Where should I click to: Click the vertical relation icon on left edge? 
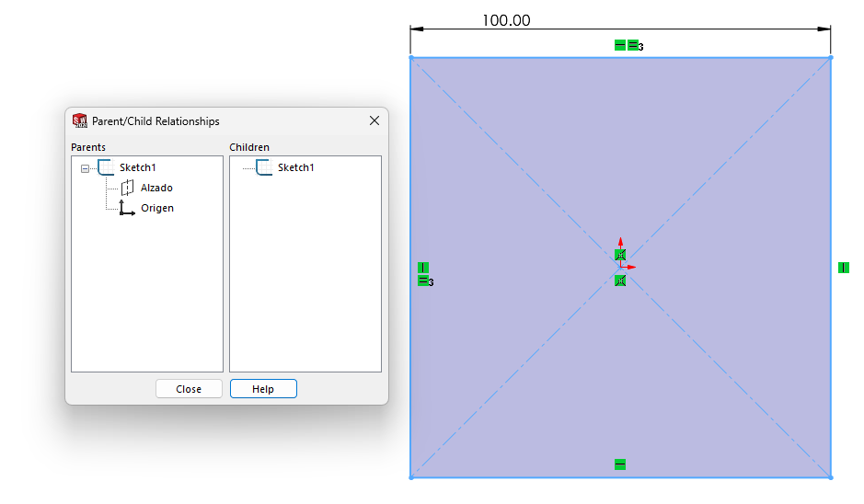423,268
